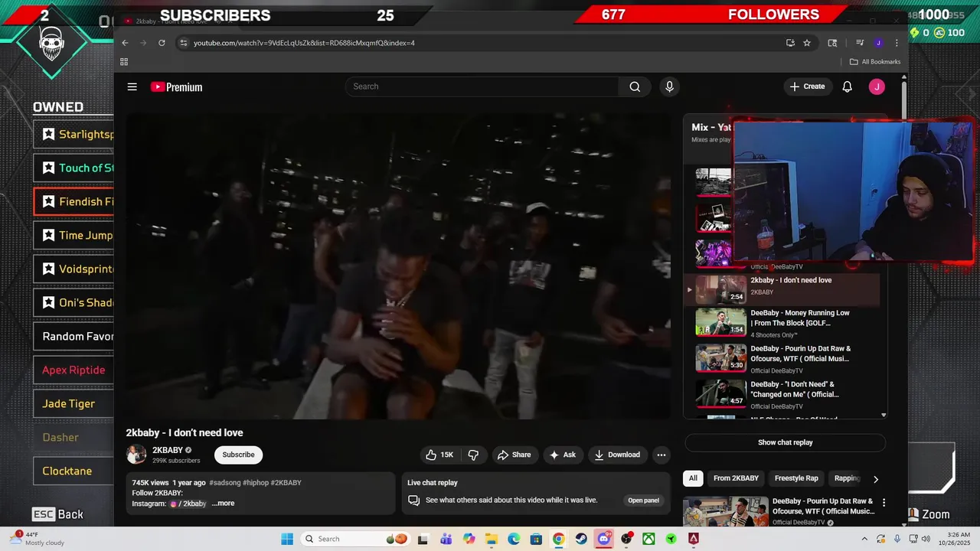Click the Share button
The height and width of the screenshot is (551, 980).
click(x=514, y=455)
